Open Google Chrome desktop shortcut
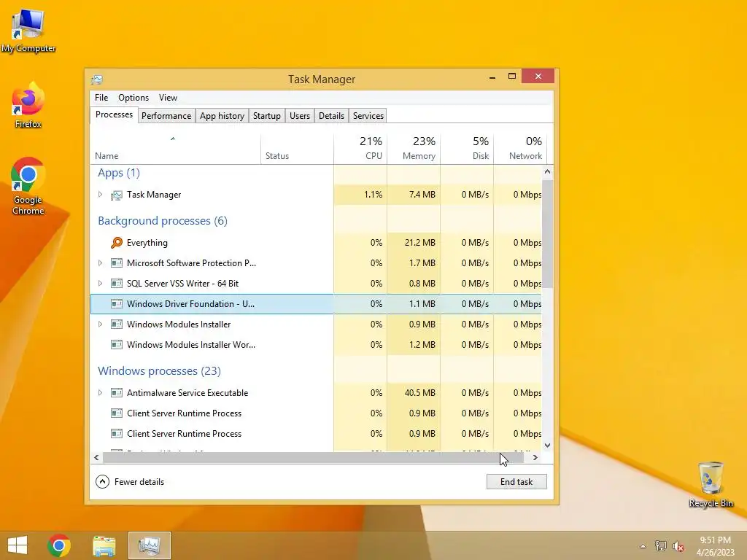The image size is (747, 560). (x=28, y=186)
